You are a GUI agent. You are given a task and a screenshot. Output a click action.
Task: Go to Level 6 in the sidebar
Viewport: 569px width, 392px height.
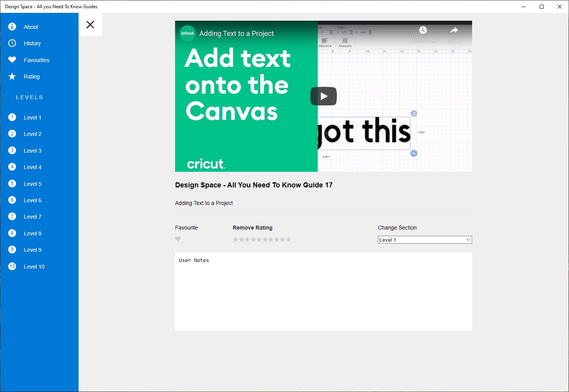pos(32,200)
